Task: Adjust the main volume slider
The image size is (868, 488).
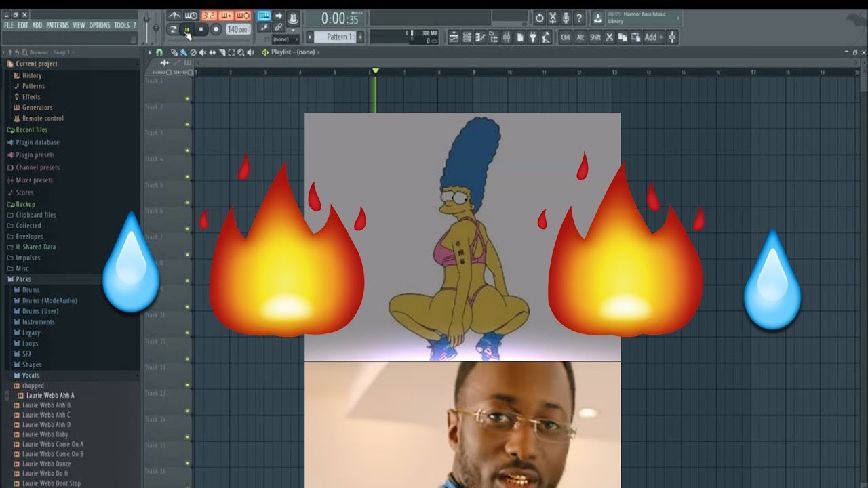Action: [x=146, y=27]
